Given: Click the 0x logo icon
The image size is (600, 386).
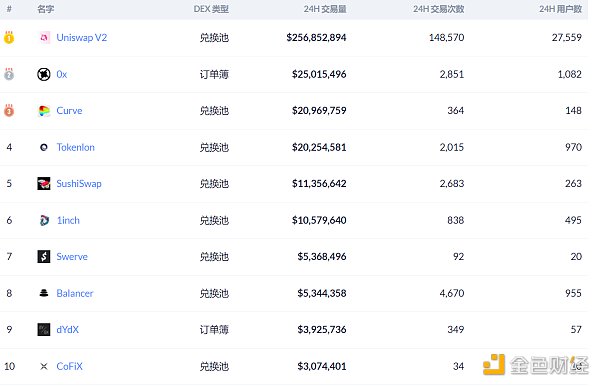Looking at the screenshot, I should coord(44,74).
